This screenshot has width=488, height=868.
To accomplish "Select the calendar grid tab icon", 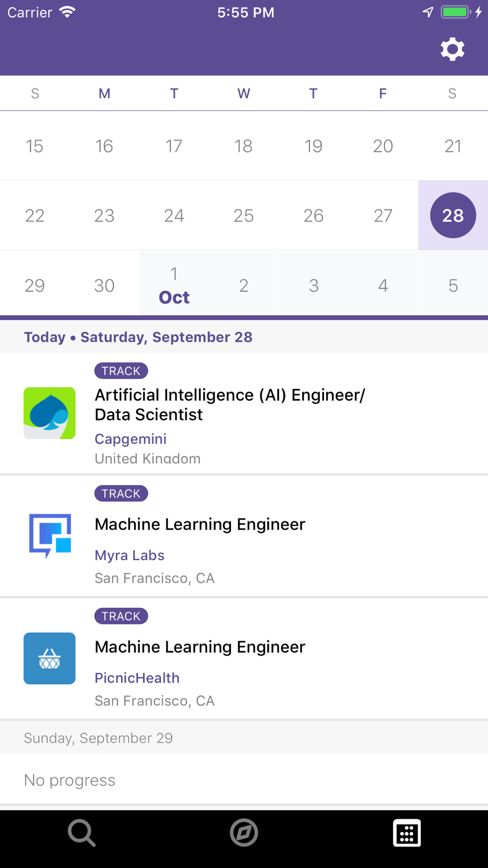I will [x=407, y=833].
